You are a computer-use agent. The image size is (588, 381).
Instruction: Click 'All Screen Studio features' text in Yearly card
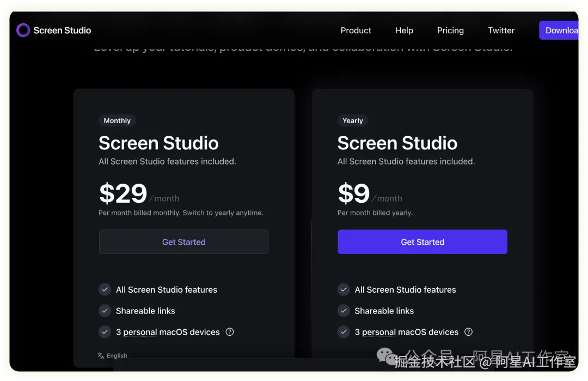point(406,290)
